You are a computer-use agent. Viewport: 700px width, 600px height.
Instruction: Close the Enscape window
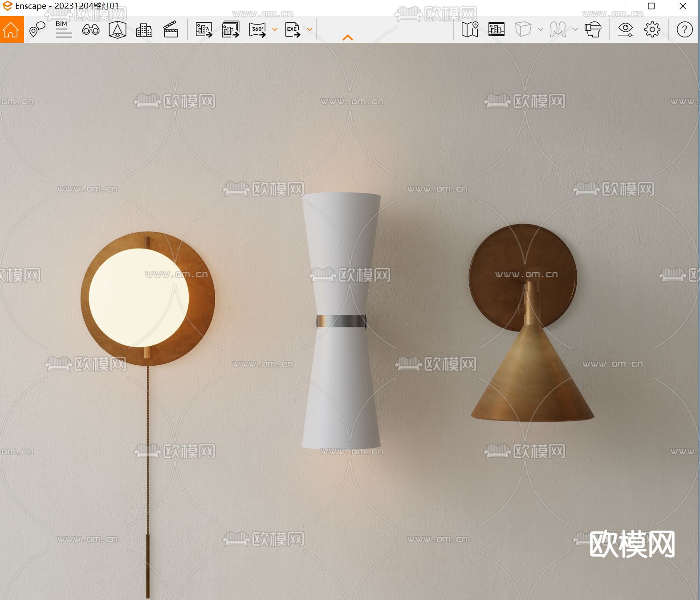click(x=683, y=6)
